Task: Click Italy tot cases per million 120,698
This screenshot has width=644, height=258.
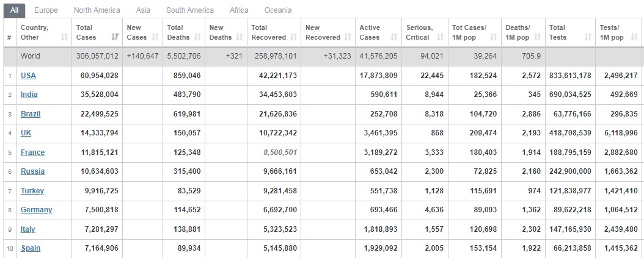Action: coord(483,229)
